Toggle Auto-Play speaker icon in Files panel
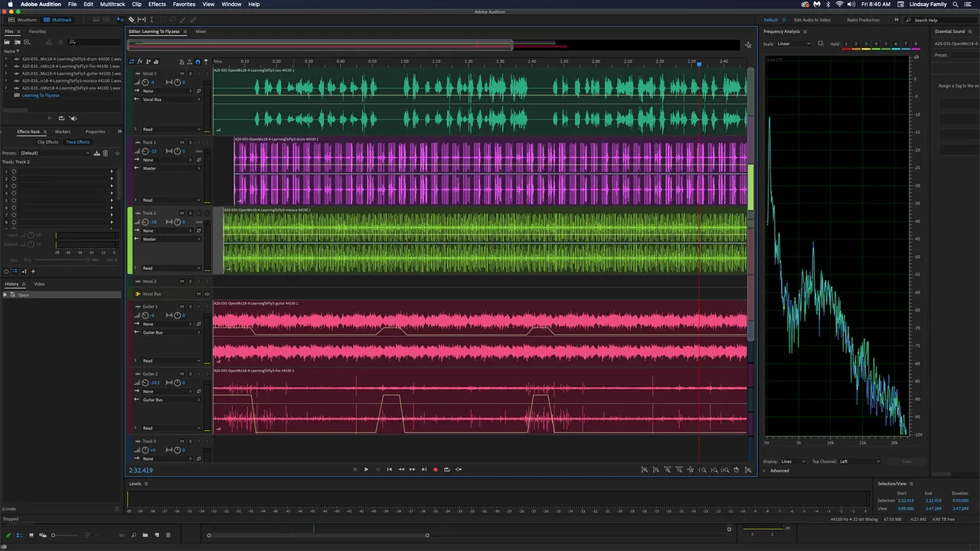Screen dimensions: 980x551 (x=73, y=118)
